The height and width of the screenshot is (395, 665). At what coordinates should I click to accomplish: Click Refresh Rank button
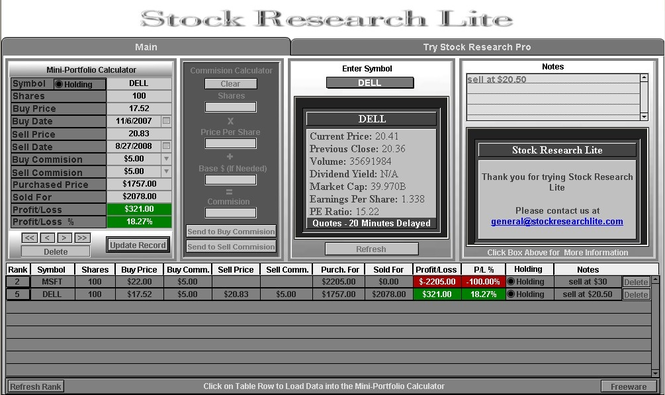click(36, 387)
